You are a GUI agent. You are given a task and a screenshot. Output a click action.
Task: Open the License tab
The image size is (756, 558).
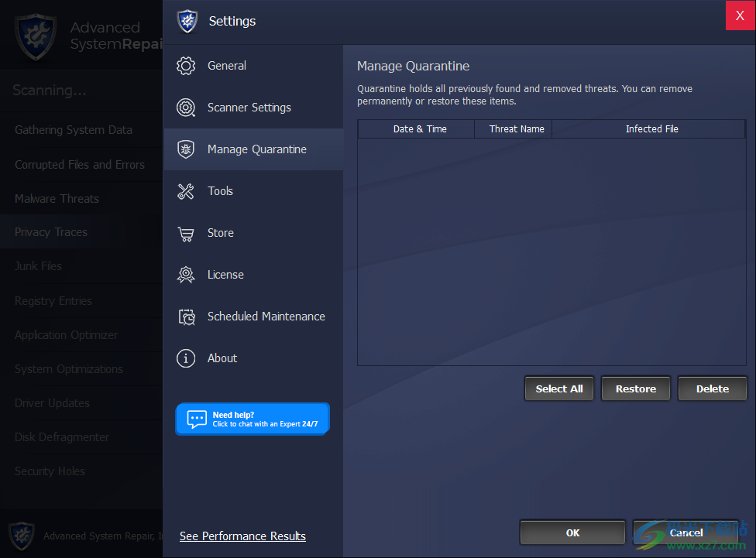click(253, 275)
